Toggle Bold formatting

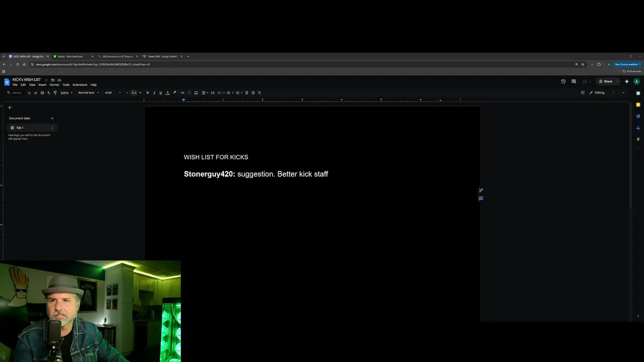(x=147, y=93)
